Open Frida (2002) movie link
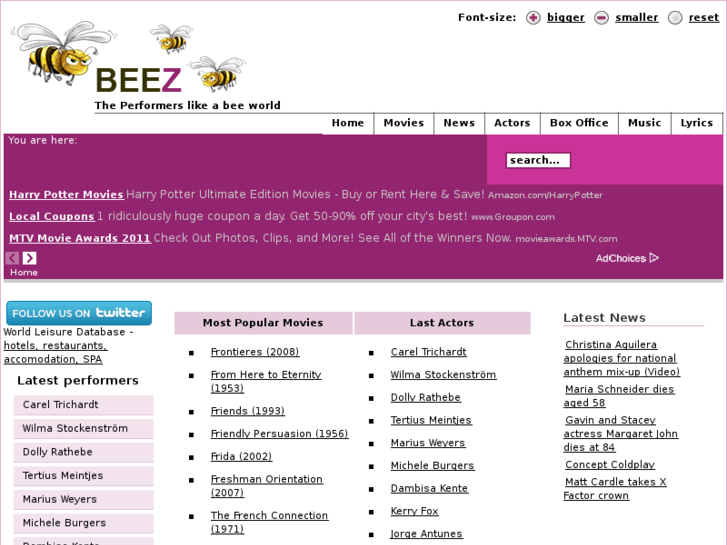 [x=241, y=456]
